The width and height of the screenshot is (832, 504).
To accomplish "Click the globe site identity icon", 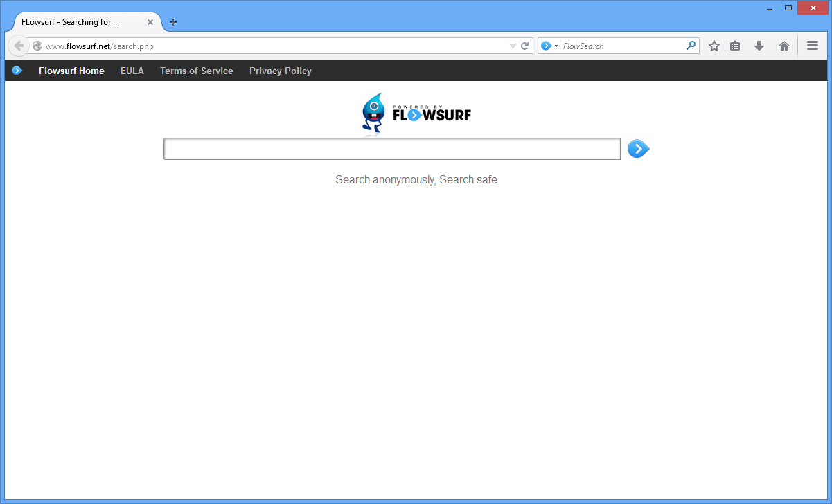I will coord(37,46).
